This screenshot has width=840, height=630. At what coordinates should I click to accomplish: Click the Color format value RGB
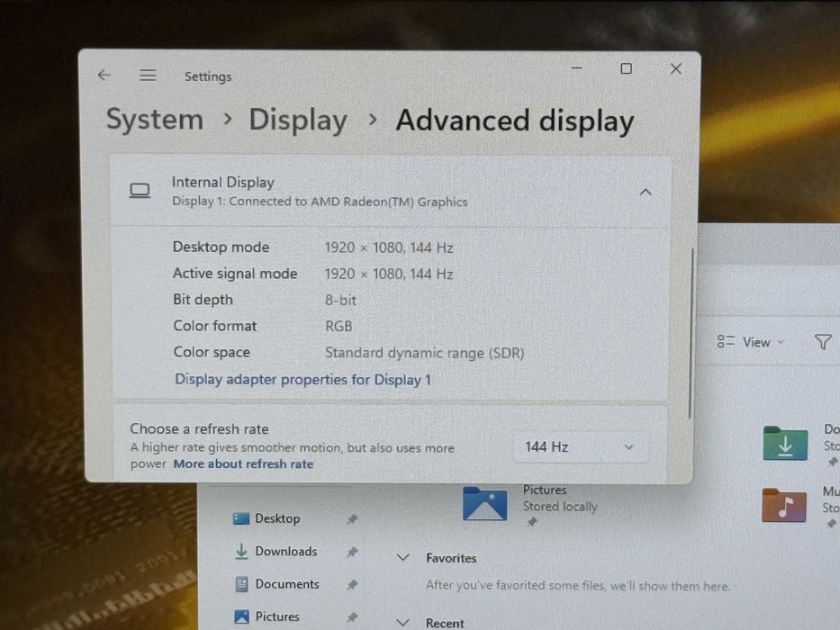click(x=339, y=326)
